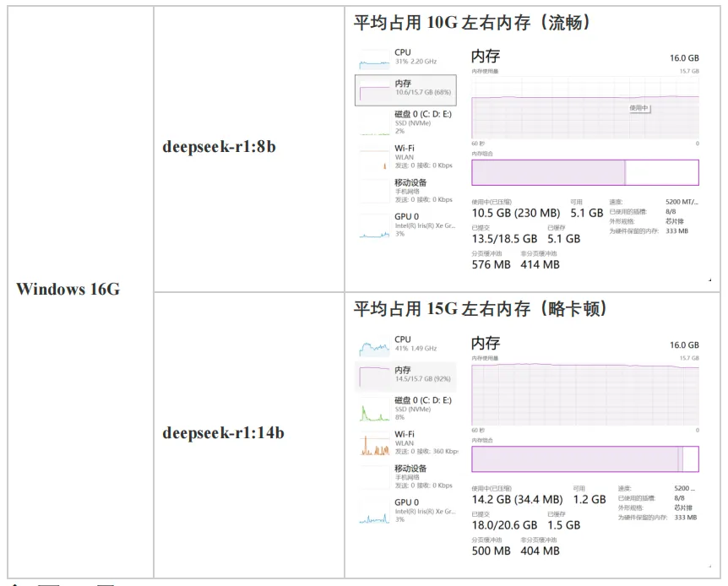Click the 使用中 tooltip label on the memory graph
The height and width of the screenshot is (586, 728).
[639, 108]
